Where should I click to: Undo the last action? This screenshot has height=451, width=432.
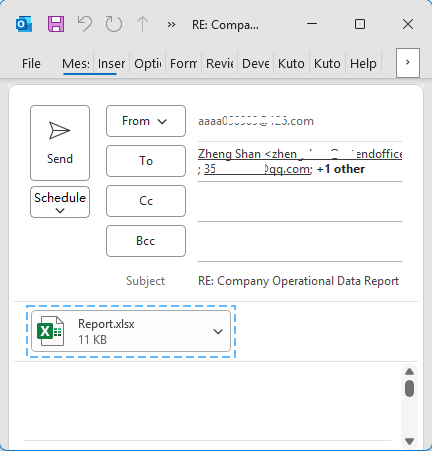pos(85,24)
